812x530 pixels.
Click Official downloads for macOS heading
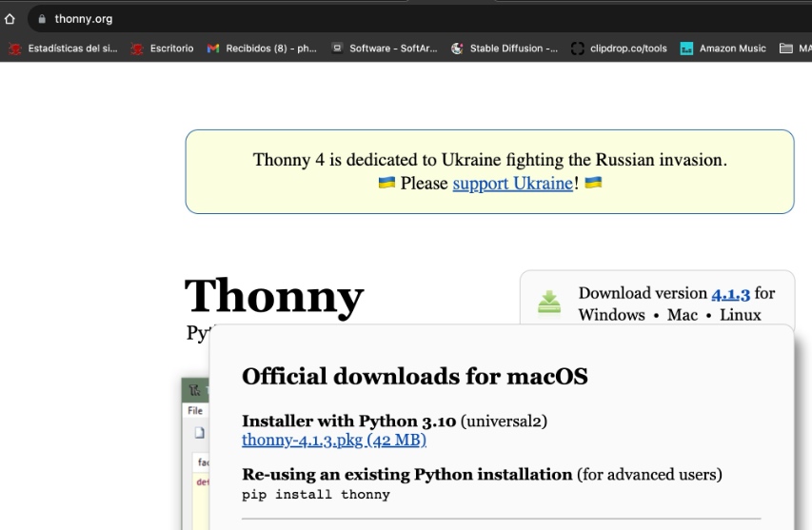click(415, 376)
